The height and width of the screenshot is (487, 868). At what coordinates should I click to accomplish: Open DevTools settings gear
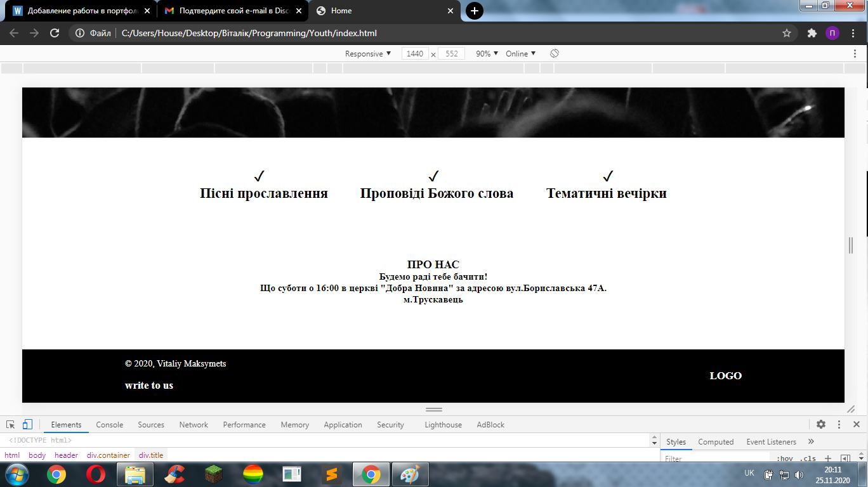click(x=821, y=425)
